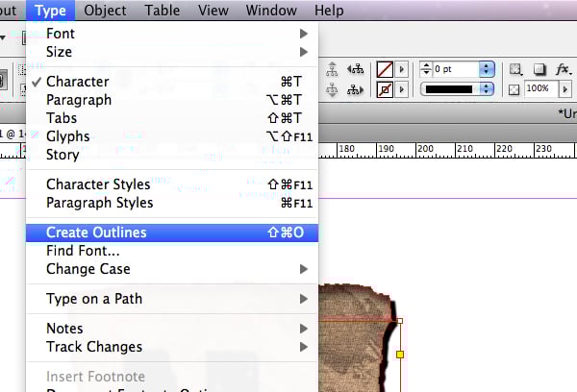Choose Story from the Type menu

tap(172, 155)
